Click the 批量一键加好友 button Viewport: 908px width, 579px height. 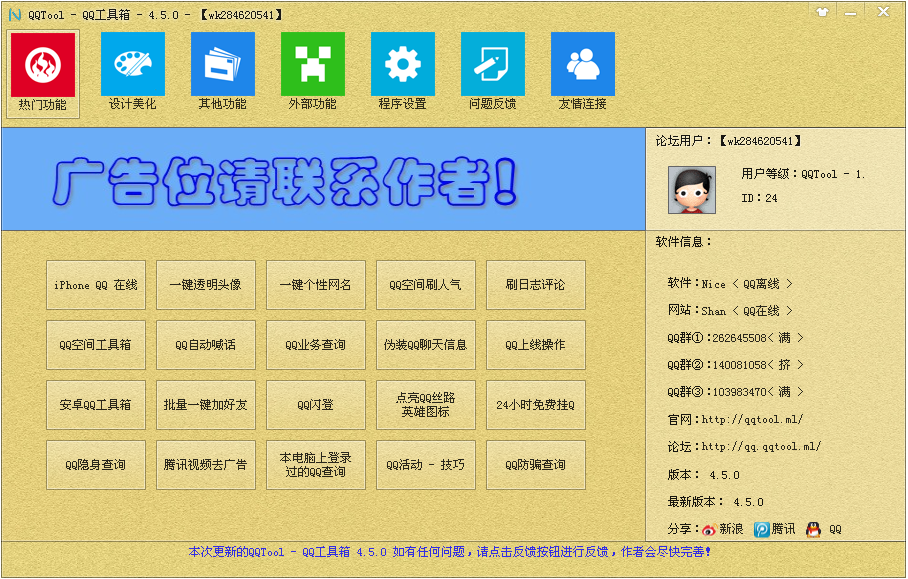pos(206,405)
